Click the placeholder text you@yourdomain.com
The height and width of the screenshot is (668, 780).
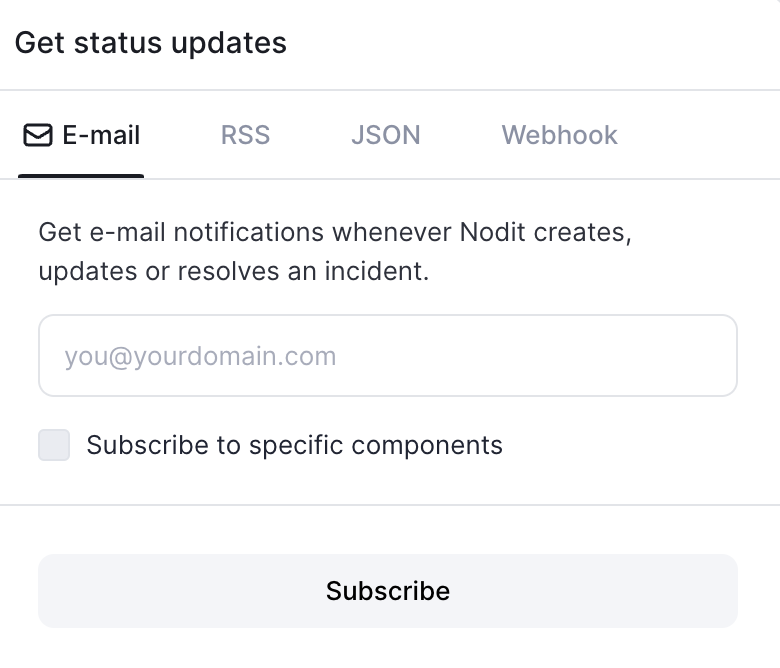coord(200,356)
